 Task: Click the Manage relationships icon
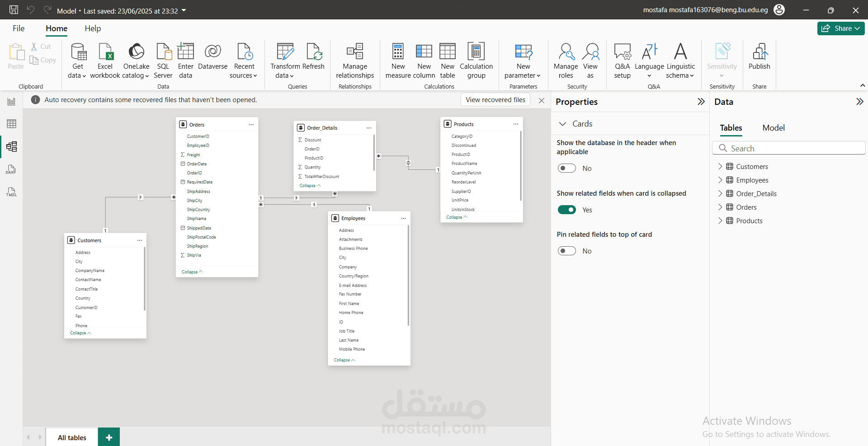click(355, 52)
